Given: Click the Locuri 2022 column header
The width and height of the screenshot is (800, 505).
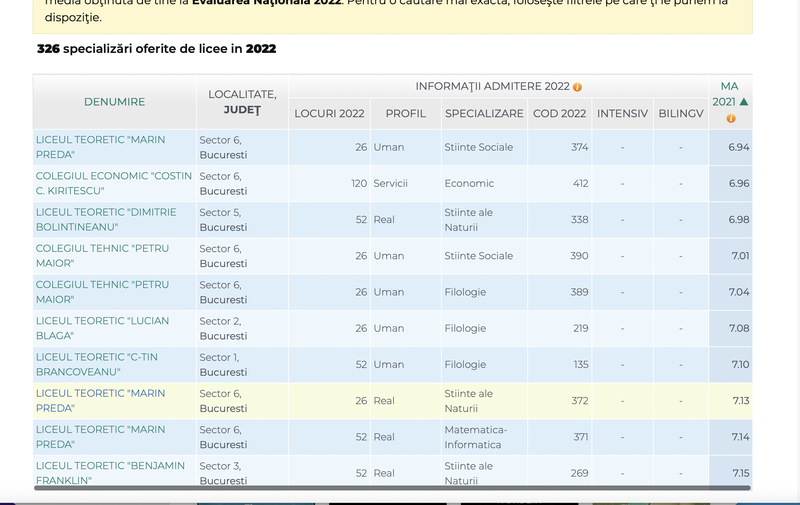Looking at the screenshot, I should click(329, 113).
